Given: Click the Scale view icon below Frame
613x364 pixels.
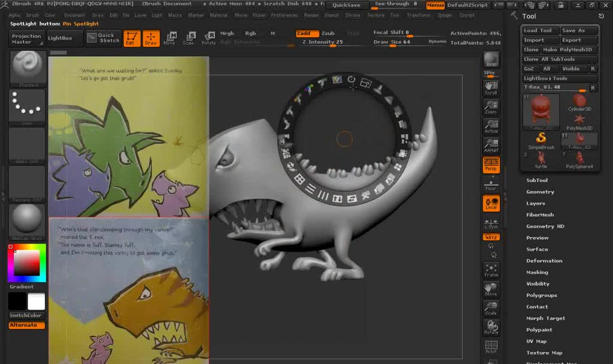Looking at the screenshot, I should 491,308.
